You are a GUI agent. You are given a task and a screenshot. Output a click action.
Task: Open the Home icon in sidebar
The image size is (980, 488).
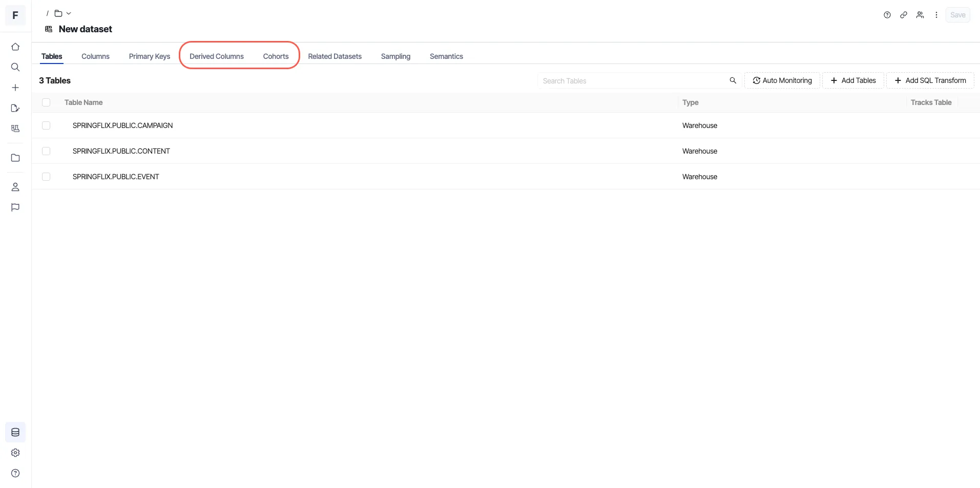(15, 47)
